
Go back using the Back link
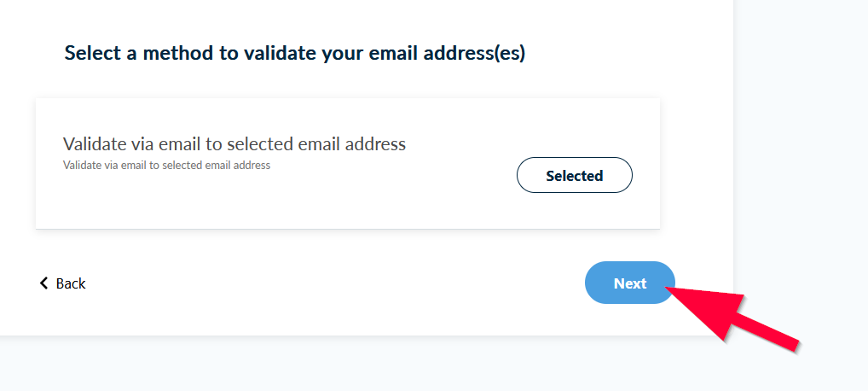[x=70, y=283]
